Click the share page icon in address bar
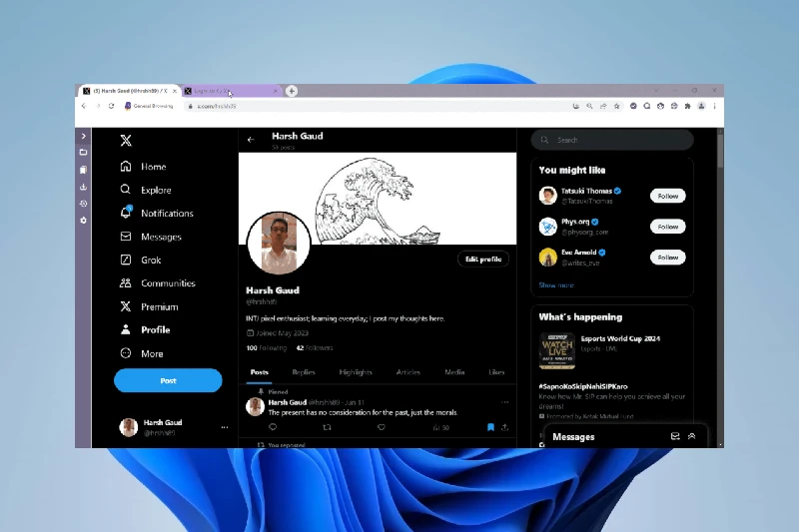799x532 pixels. (x=603, y=106)
